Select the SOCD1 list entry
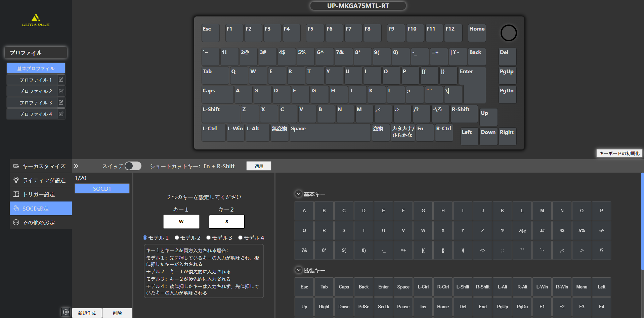The height and width of the screenshot is (318, 644). [x=102, y=189]
